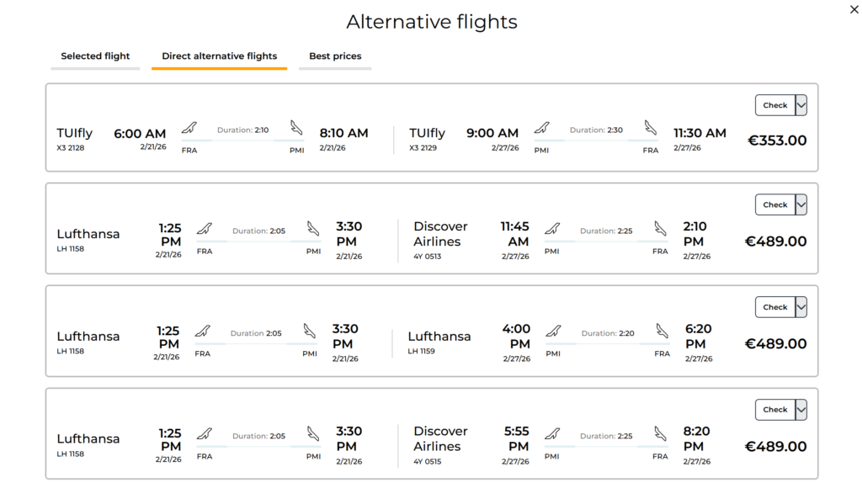This screenshot has width=862, height=504.
Task: Click takeoff icon of TUIfly X3 2128 outbound
Action: 189,128
